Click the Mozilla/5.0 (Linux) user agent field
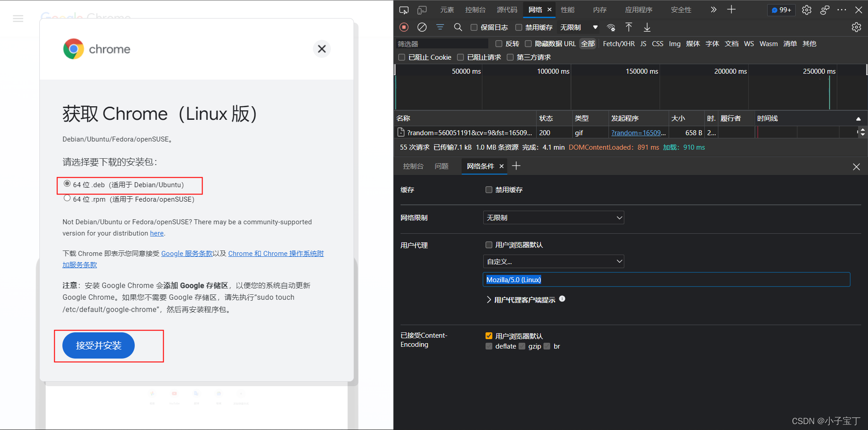This screenshot has height=430, width=868. point(666,279)
